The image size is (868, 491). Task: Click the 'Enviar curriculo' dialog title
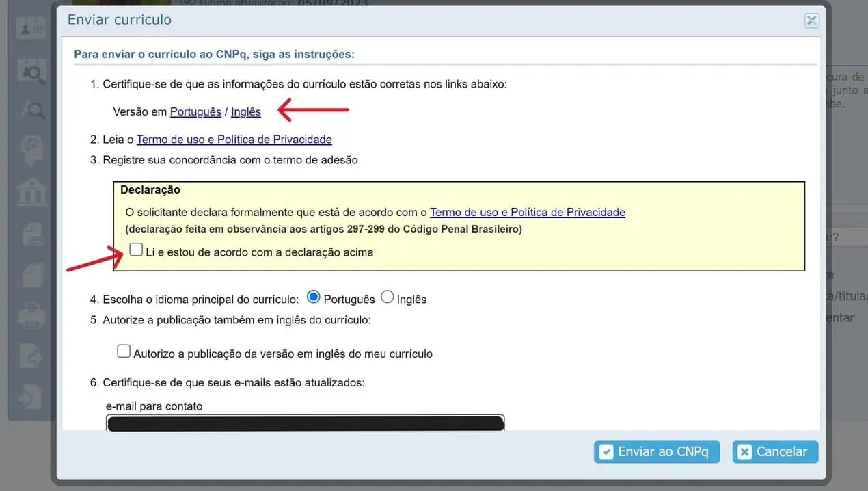119,20
